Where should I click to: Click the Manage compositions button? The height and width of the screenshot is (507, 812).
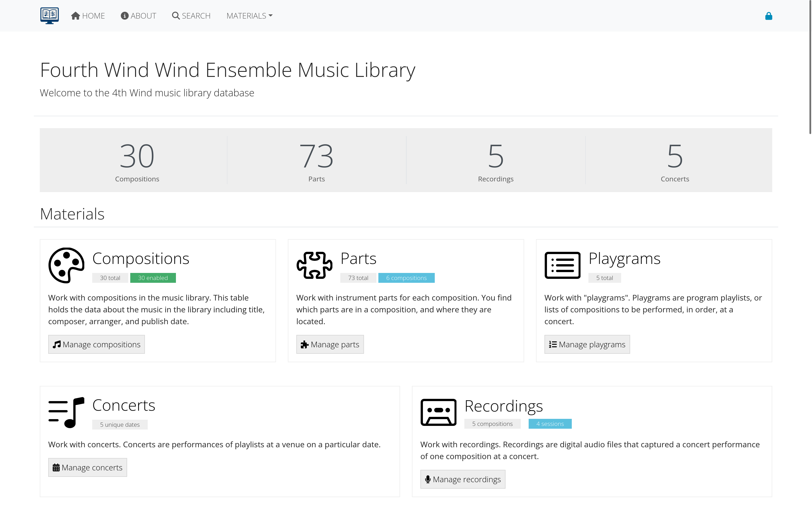click(x=96, y=344)
